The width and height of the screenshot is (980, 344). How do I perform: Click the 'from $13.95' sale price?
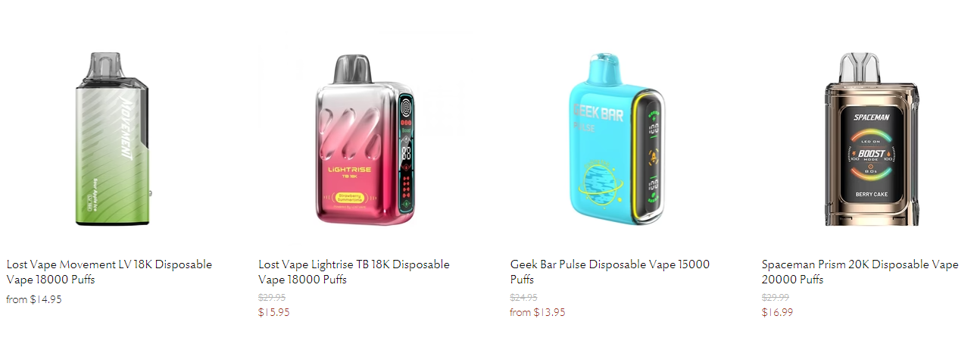click(x=537, y=312)
